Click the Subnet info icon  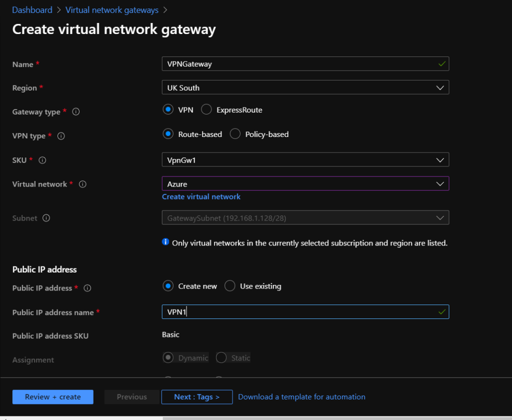pyautogui.click(x=46, y=218)
